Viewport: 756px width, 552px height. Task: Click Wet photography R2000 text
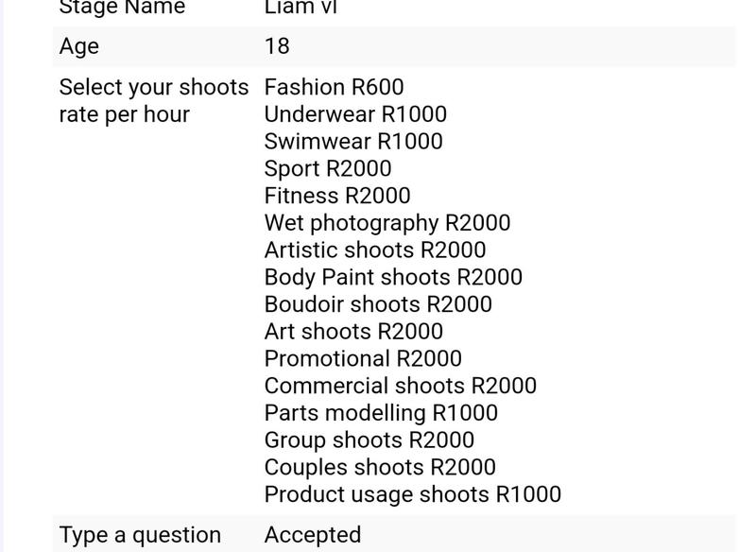387,223
